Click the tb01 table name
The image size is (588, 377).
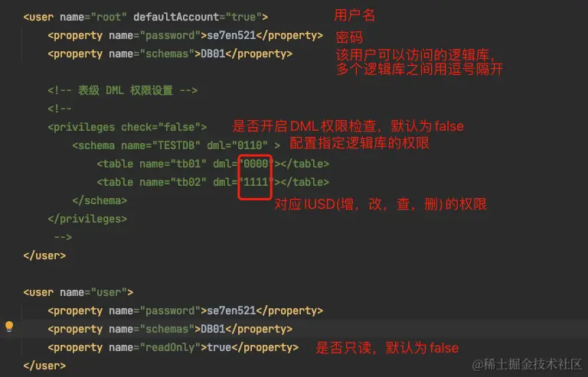coord(188,164)
